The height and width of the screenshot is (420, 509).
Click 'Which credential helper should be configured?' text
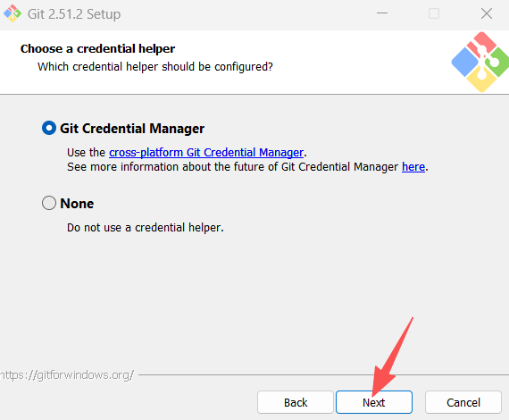155,67
